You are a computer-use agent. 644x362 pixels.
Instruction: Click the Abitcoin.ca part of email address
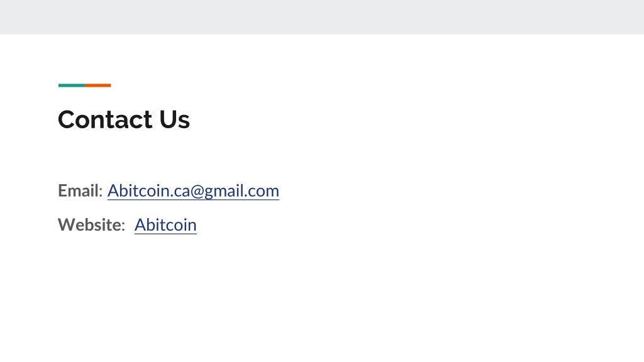click(148, 191)
